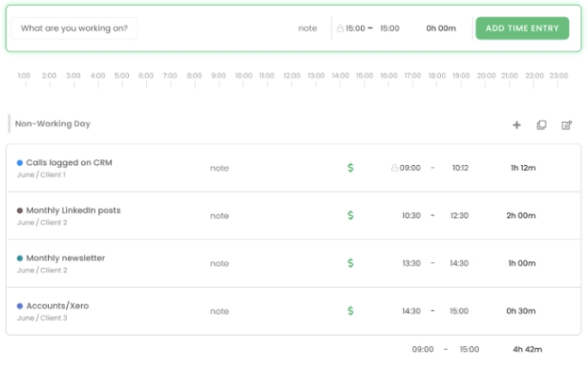Viewport: 588px width, 366px height.
Task: Click the note of Calls logged on CRM
Action: tap(220, 168)
